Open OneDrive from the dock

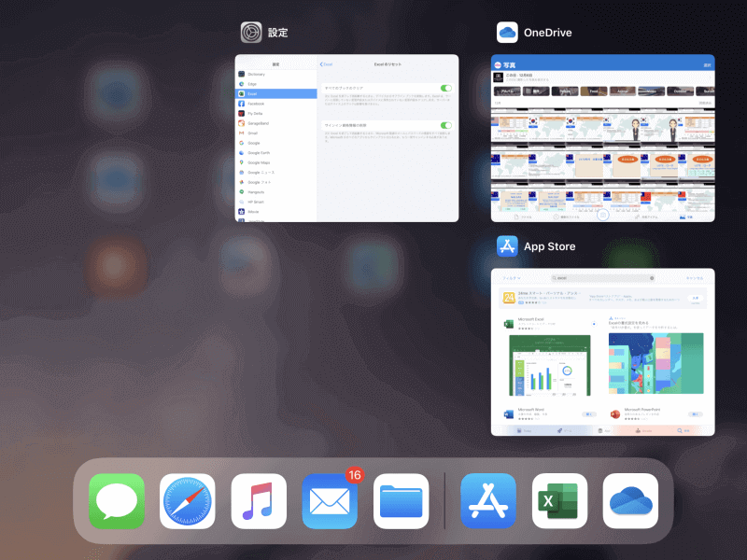[631, 501]
